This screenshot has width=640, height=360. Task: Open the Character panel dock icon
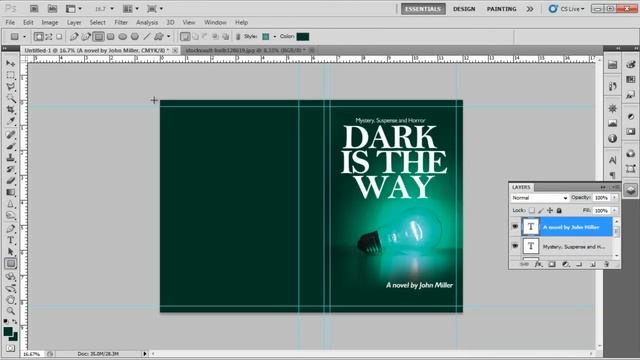coord(612,160)
